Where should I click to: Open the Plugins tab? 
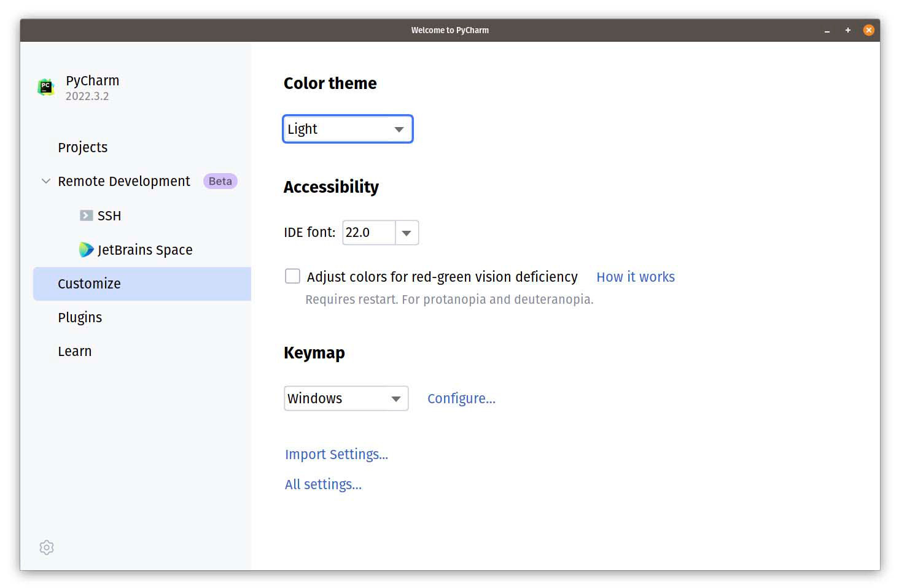80,317
